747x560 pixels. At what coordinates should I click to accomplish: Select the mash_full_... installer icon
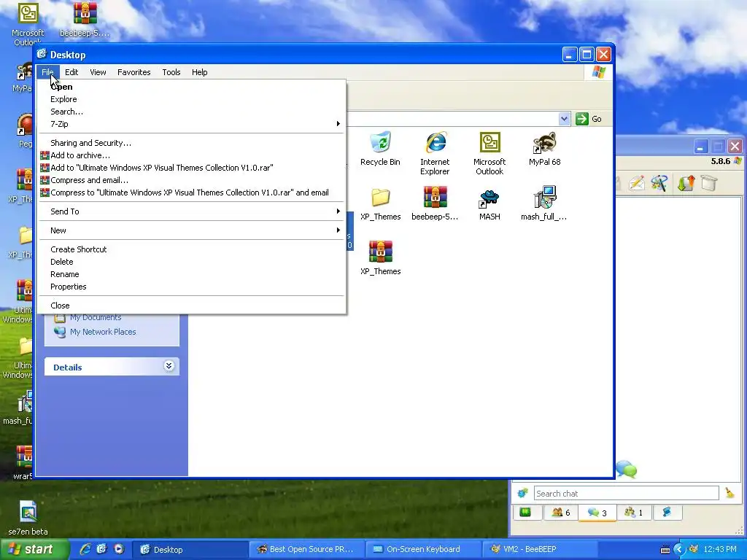544,197
